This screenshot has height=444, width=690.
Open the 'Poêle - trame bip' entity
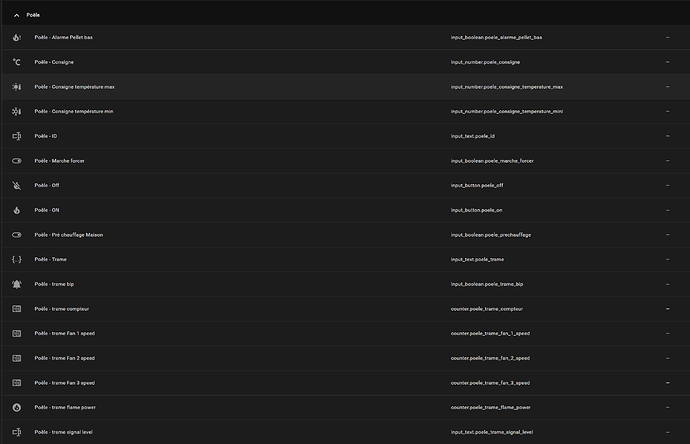[x=54, y=284]
